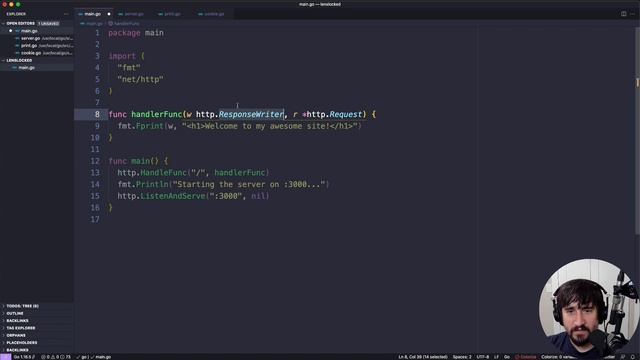
Task: Click Println on line 14
Action: [x=152, y=184]
